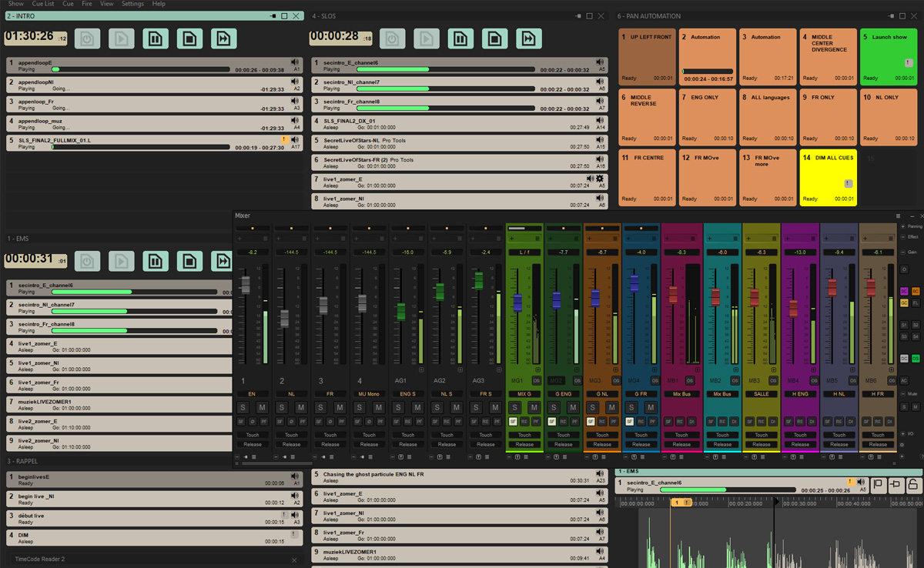Click speaker icon on SLS_FINAL2_DX_01 cue
Image resolution: width=924 pixels, height=568 pixels.
pyautogui.click(x=600, y=121)
